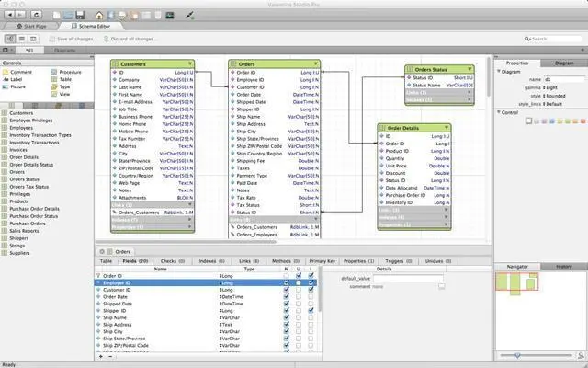Toggle N checkbox for Ship Name field
The width and height of the screenshot is (588, 368).
tap(287, 317)
